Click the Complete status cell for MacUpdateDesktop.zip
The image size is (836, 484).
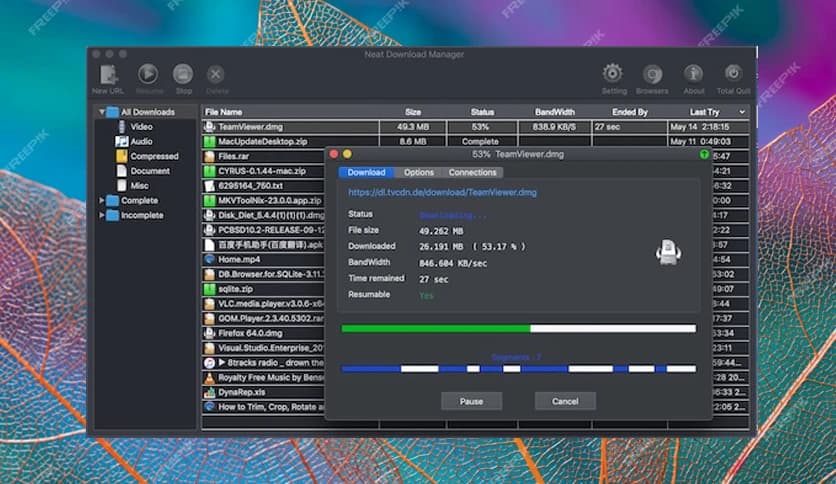pos(480,142)
